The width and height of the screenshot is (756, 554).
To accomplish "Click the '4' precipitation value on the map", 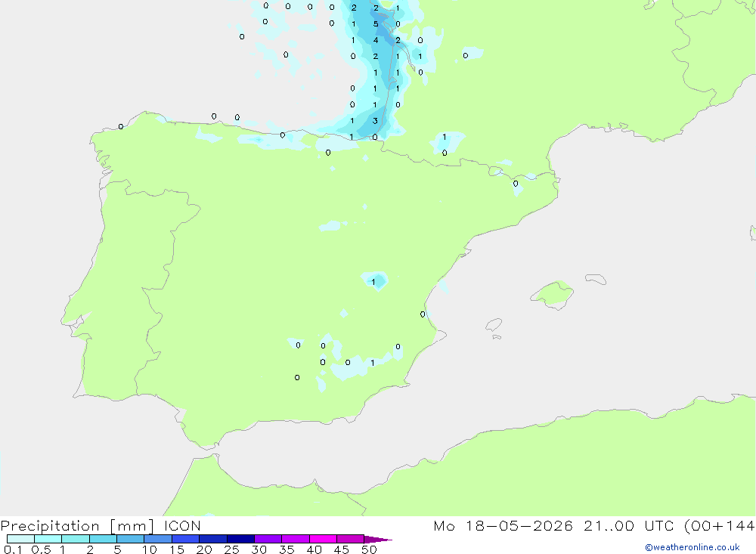I will pos(376,40).
